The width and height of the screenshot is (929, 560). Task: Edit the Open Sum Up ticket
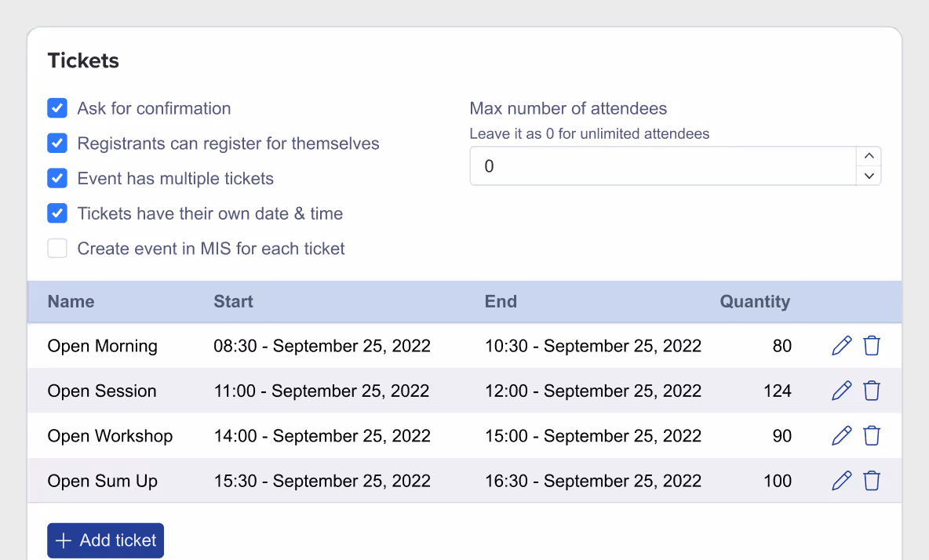841,481
